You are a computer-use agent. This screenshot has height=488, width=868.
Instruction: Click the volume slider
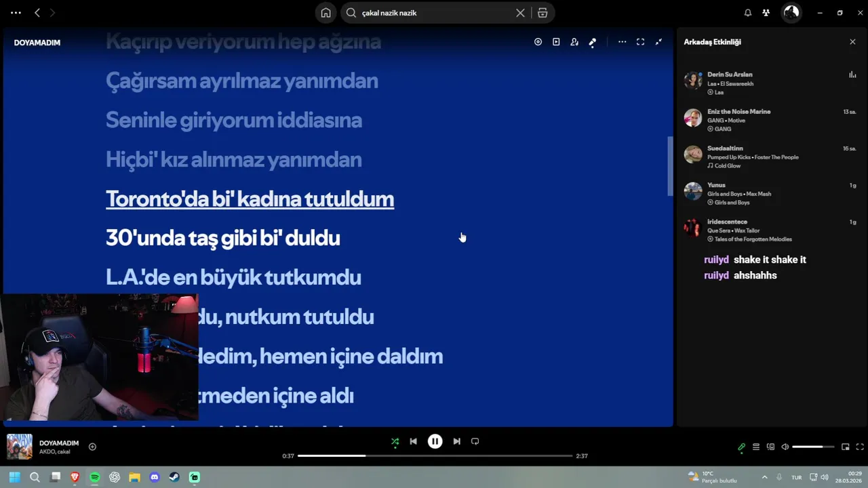point(812,447)
